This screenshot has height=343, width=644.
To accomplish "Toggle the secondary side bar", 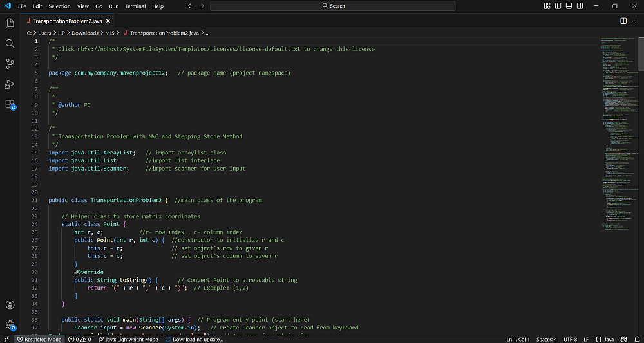I will tap(580, 6).
